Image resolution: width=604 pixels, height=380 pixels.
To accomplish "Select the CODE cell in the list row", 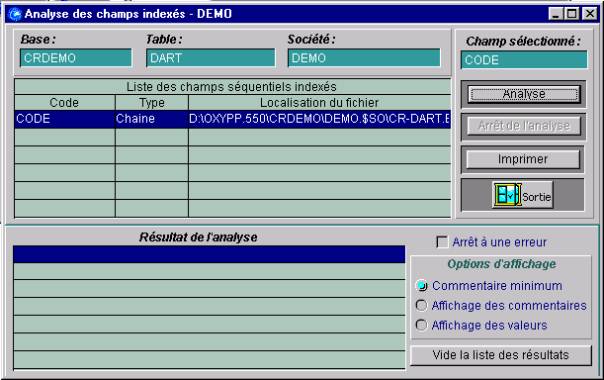I will [x=65, y=119].
